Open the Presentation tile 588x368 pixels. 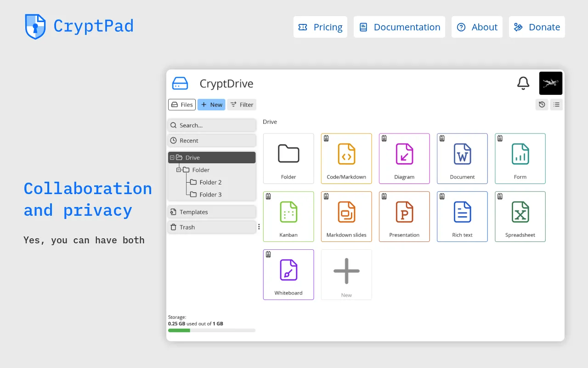404,217
